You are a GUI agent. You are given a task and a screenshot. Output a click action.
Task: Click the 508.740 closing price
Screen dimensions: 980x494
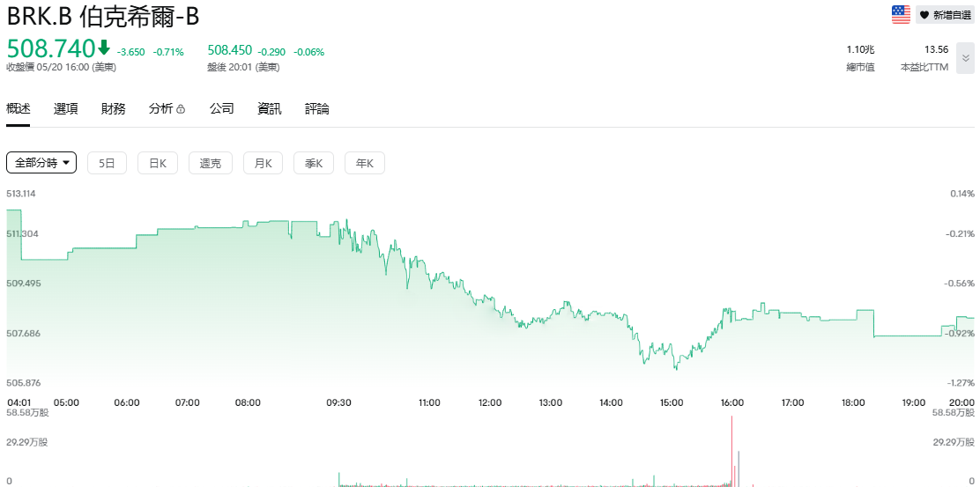point(50,48)
